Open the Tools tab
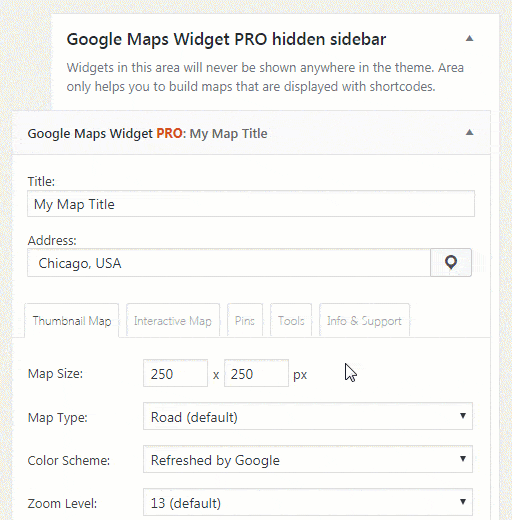Viewport: 512px width, 520px height. (x=291, y=321)
